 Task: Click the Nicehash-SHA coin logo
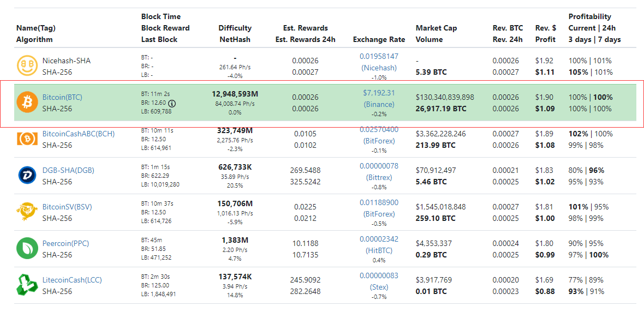pyautogui.click(x=27, y=66)
